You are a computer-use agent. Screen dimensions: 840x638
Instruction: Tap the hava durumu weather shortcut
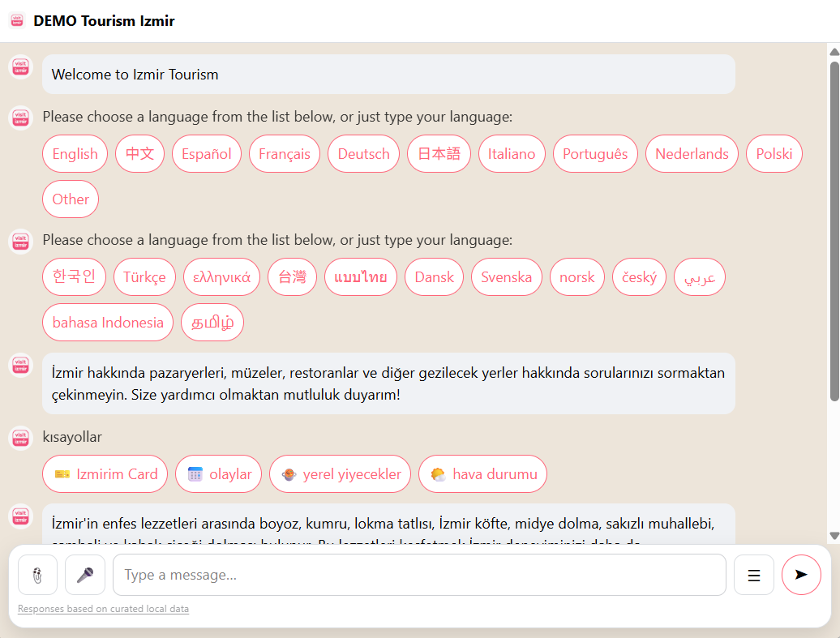click(x=482, y=474)
